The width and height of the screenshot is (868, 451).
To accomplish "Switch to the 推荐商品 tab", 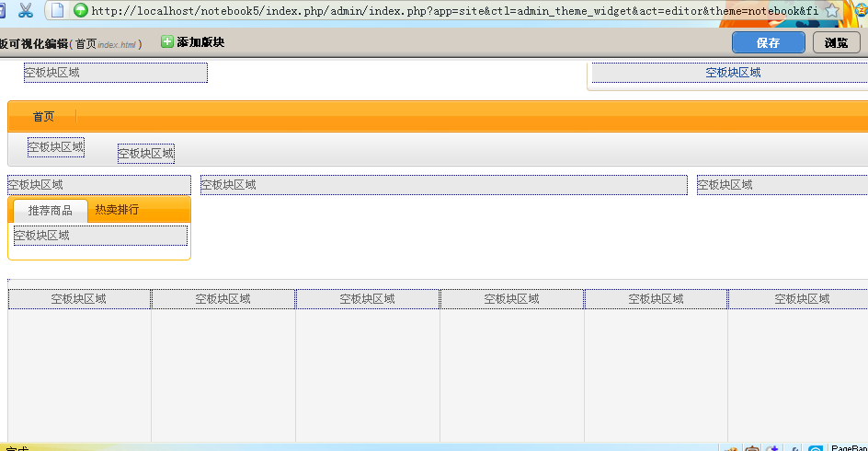I will pyautogui.click(x=51, y=211).
